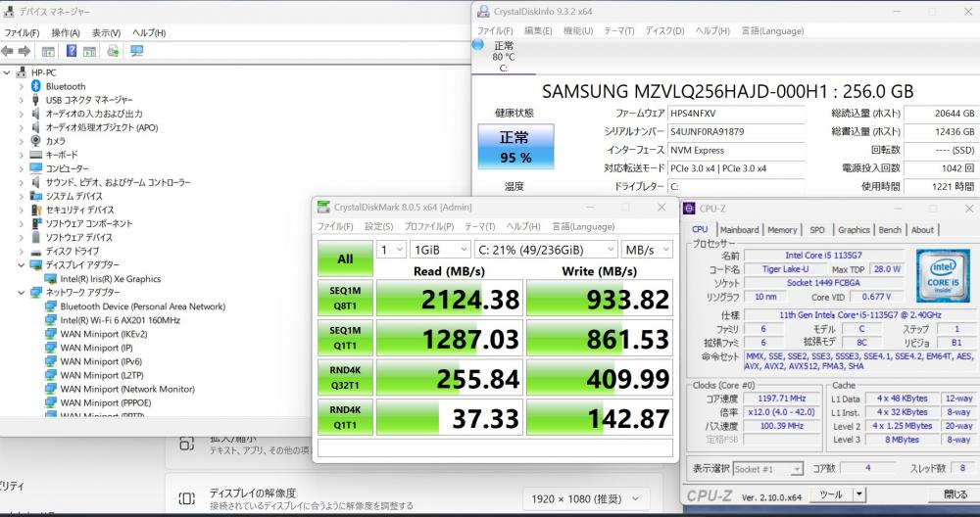Open the test count dropdown in CrystalDiskMark
This screenshot has width=980, height=517.
391,250
